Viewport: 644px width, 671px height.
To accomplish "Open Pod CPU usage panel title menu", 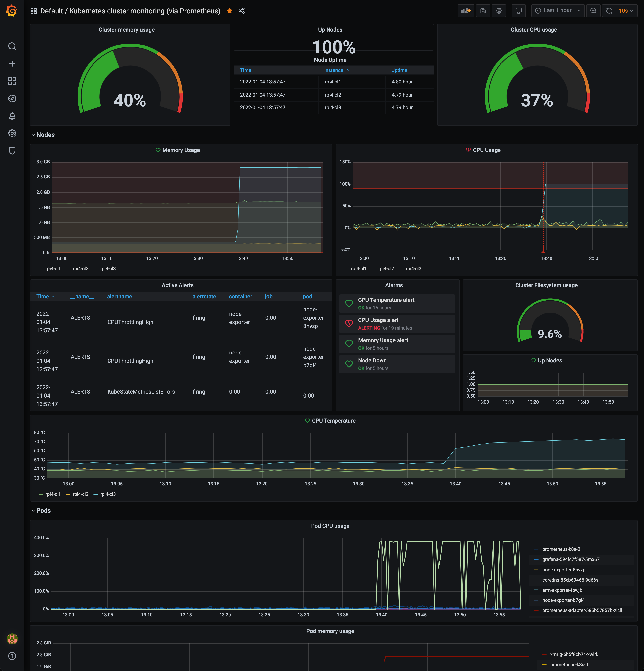I will tap(330, 526).
